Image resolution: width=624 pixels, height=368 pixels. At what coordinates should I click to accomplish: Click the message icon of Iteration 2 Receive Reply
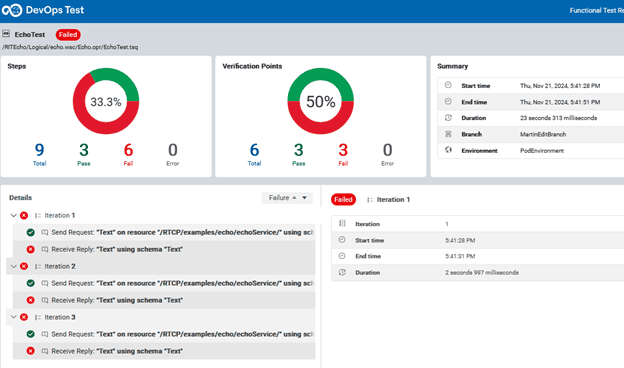pyautogui.click(x=45, y=300)
